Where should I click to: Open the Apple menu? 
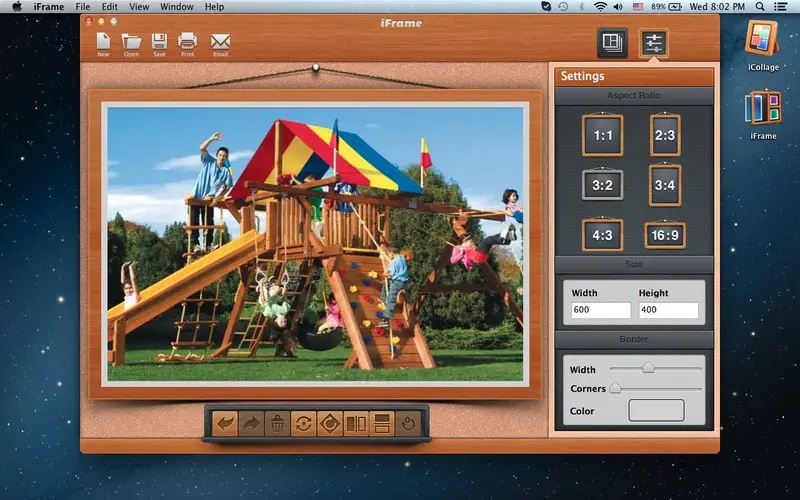[17, 7]
